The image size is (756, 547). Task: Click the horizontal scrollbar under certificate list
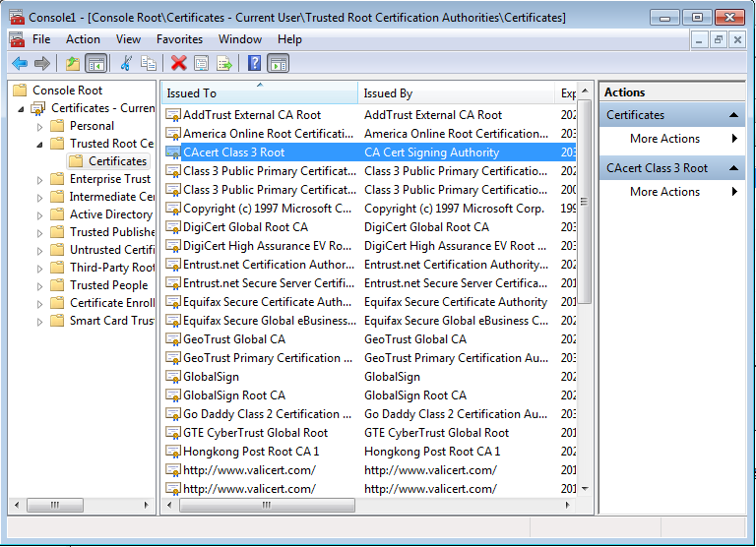(x=367, y=505)
